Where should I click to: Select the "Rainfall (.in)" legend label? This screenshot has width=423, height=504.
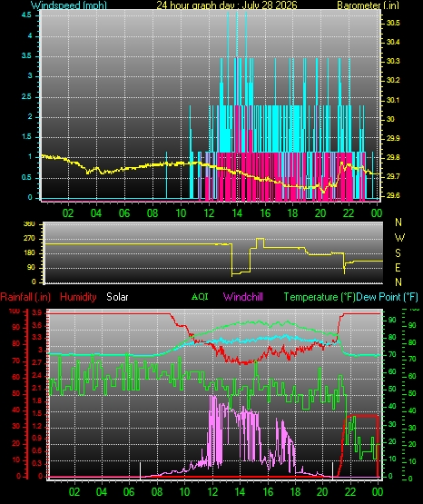[x=25, y=297]
